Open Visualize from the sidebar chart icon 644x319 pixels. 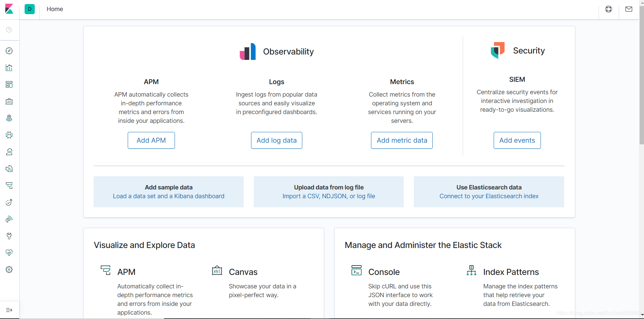tap(9, 68)
